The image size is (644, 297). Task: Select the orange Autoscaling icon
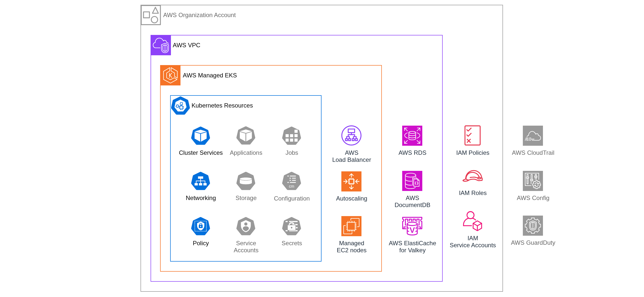pos(351,181)
